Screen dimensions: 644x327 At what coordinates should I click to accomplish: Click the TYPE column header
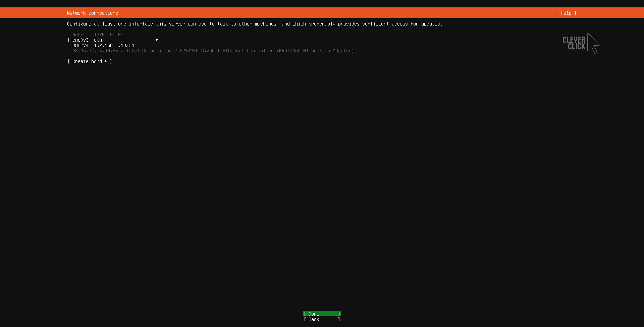99,35
